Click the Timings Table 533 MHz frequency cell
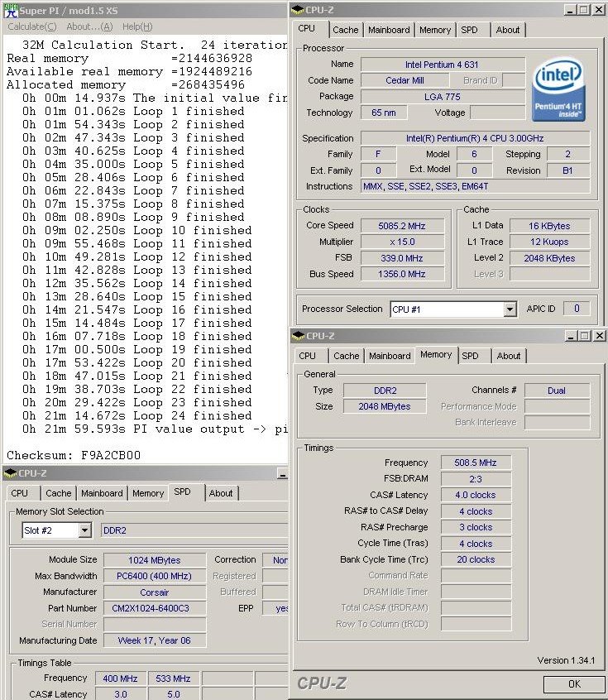Image resolution: width=608 pixels, height=700 pixels. click(173, 678)
